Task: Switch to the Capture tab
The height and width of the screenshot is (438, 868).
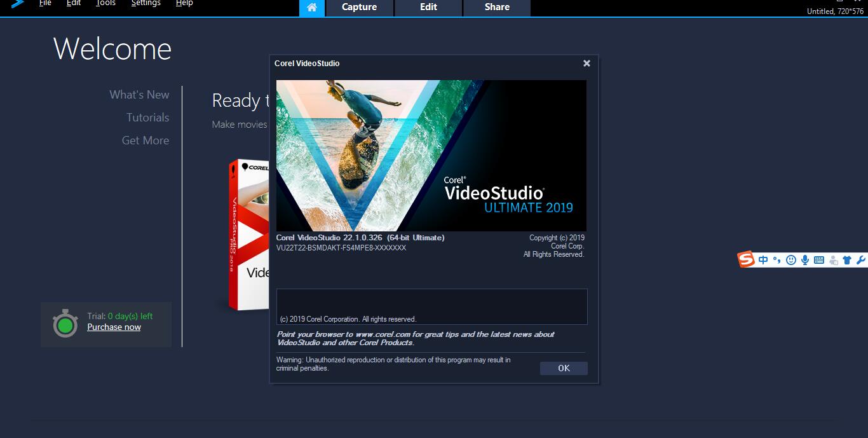Action: click(360, 8)
